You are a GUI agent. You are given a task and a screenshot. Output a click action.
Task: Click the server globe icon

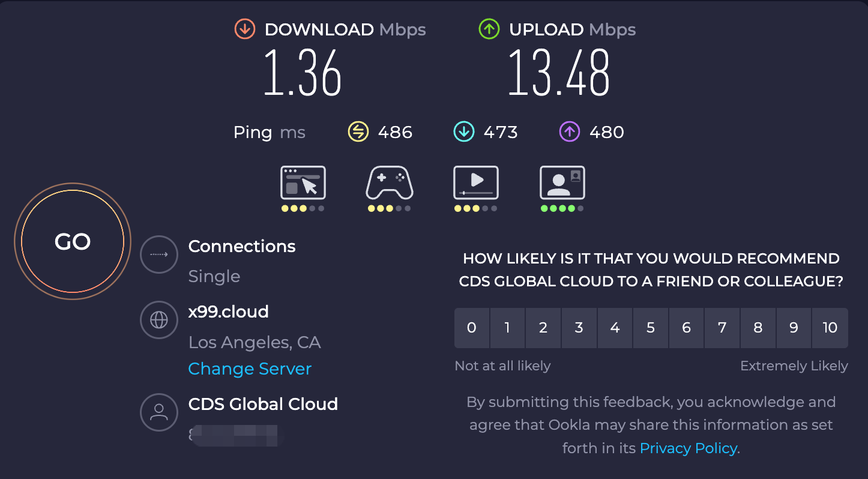159,320
